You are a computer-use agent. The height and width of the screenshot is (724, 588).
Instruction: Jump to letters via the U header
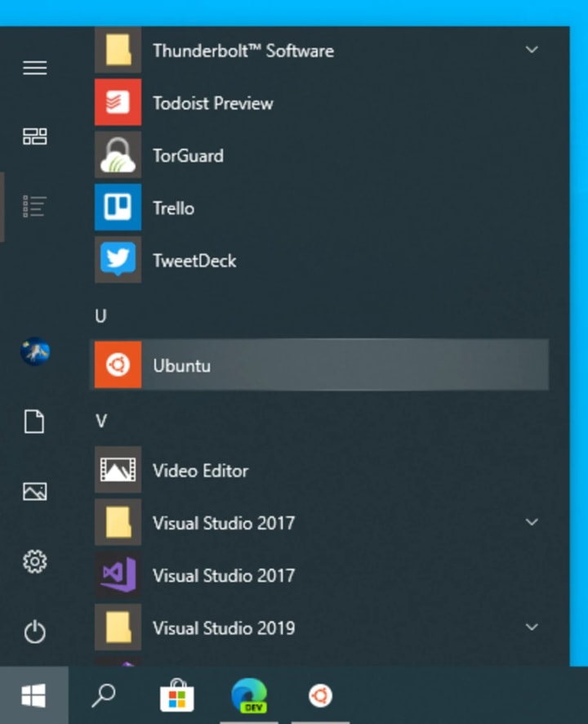[x=100, y=316]
